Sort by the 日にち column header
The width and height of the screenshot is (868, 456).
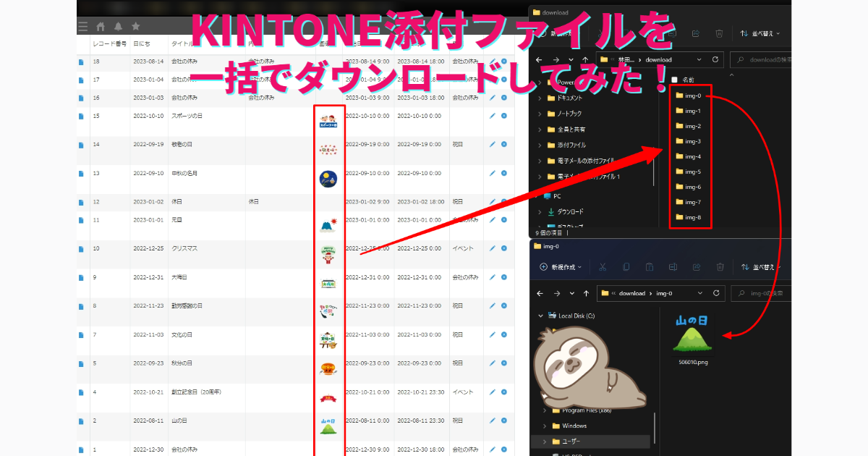[x=142, y=43]
